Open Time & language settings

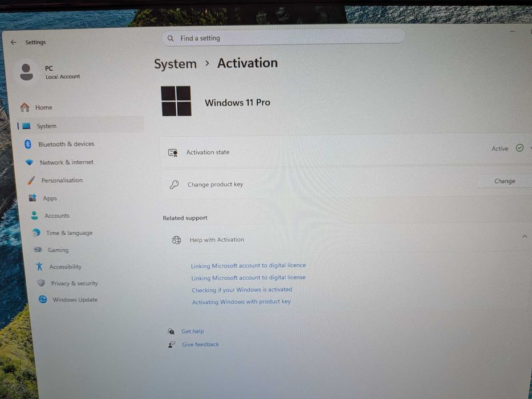coord(69,233)
